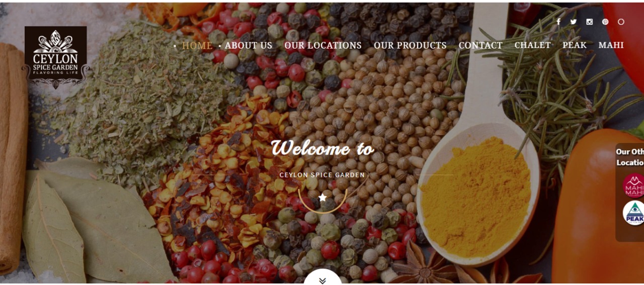
Task: Open the Pinterest icon
Action: (605, 22)
